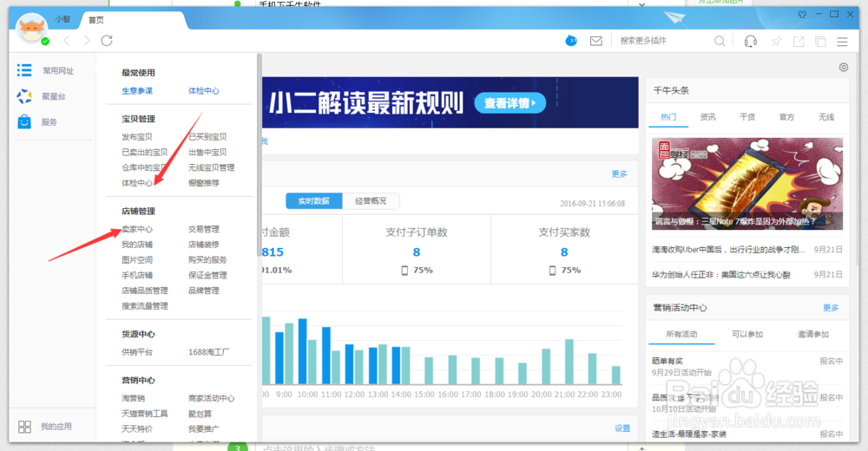
Task: Open 店铺装修 menu entry
Action: click(204, 245)
